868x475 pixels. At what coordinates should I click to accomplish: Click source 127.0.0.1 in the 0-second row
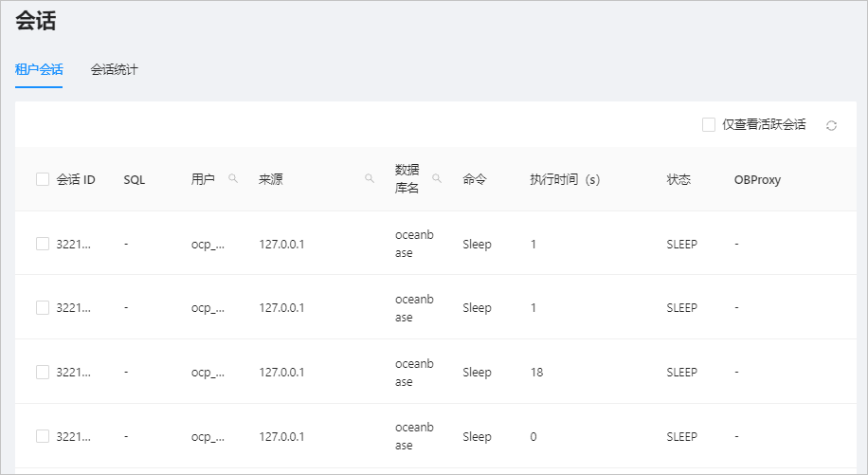[281, 437]
